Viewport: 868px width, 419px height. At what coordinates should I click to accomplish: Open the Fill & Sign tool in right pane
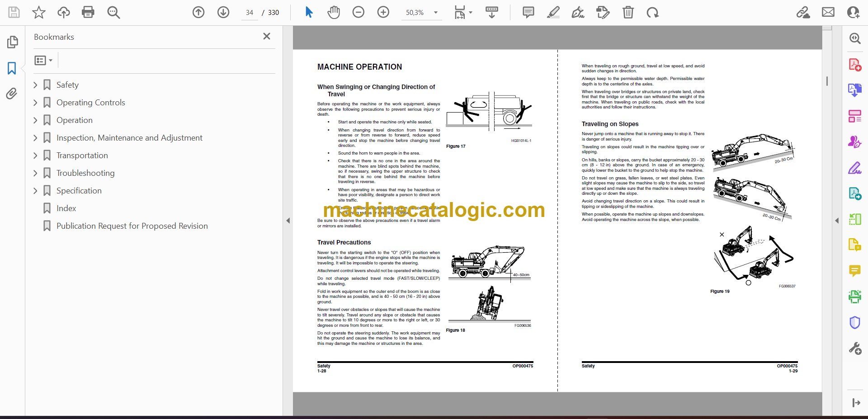click(x=854, y=168)
